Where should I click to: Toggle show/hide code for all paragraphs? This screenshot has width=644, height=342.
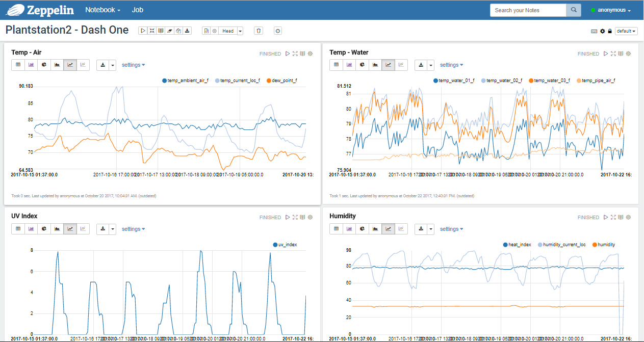point(151,31)
